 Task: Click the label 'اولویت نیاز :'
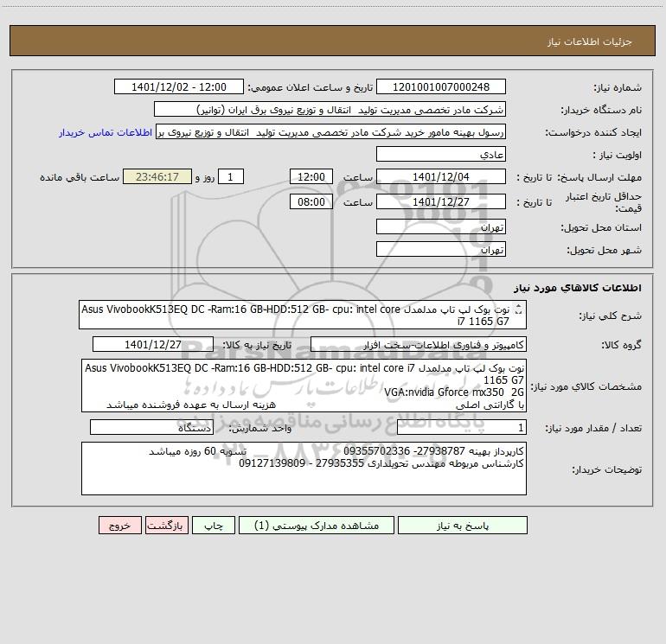pyautogui.click(x=617, y=155)
